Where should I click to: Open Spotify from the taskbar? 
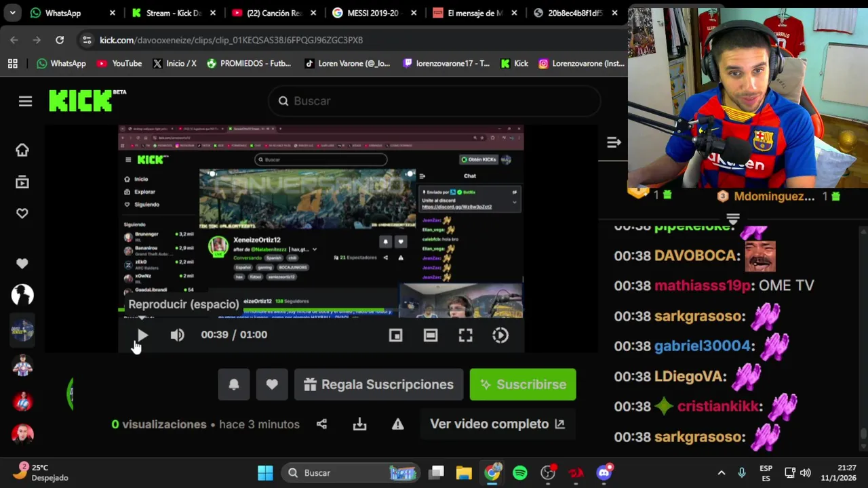pos(520,473)
